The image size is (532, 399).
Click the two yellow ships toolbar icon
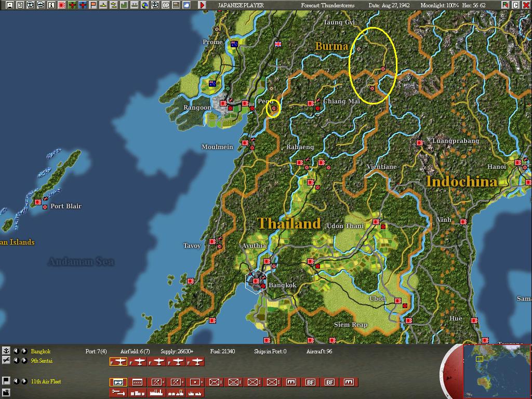tap(114, 5)
